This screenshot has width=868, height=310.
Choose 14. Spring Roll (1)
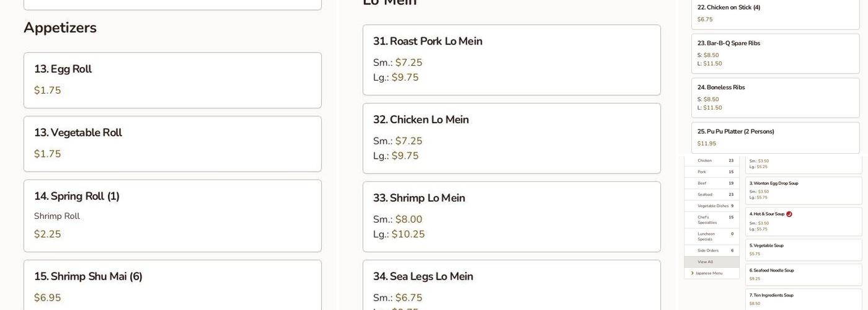coord(172,216)
